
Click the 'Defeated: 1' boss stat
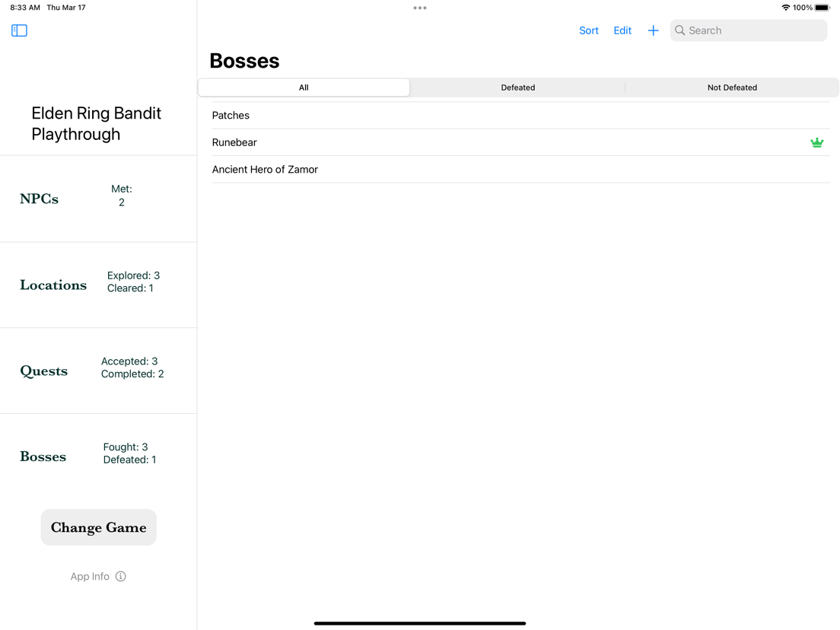[129, 460]
